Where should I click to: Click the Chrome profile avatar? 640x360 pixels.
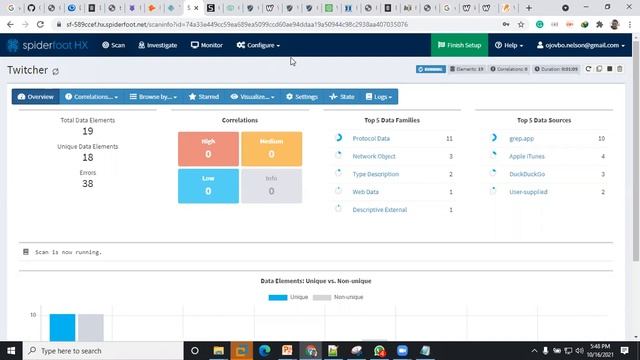615,24
